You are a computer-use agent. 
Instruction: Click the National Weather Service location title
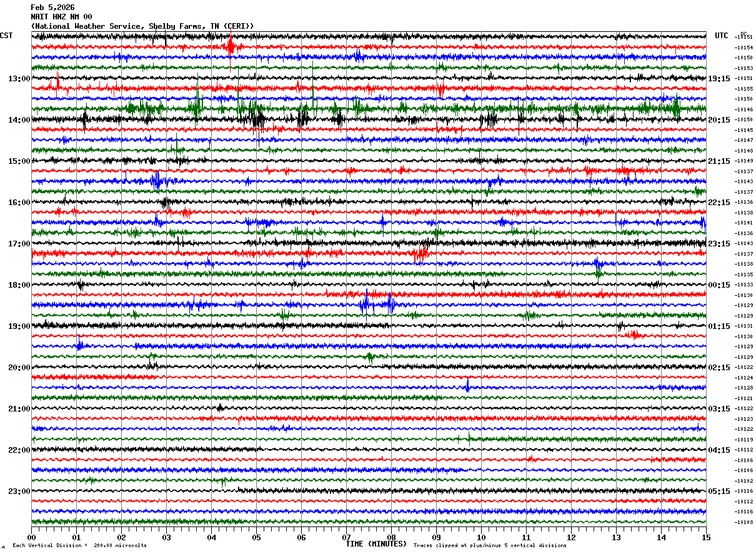[x=142, y=26]
